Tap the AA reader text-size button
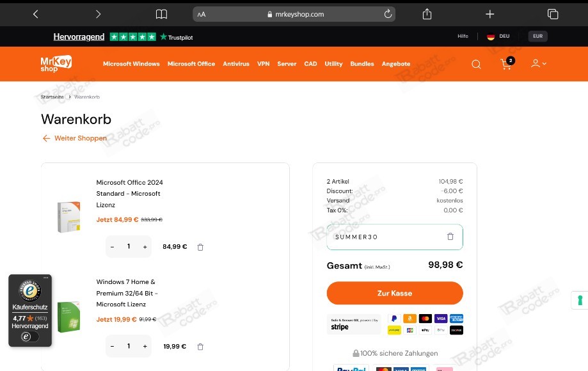Viewport: 588px width, 371px height. (202, 14)
